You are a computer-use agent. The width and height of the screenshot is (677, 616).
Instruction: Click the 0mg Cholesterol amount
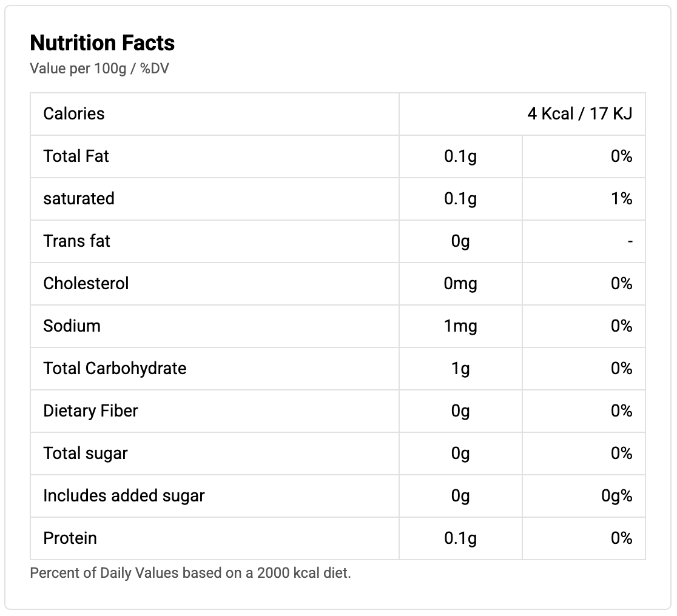click(x=460, y=284)
